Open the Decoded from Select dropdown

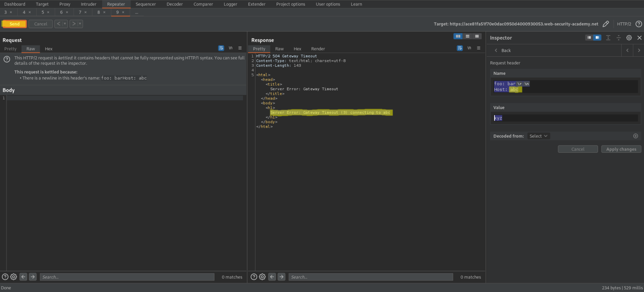tap(539, 136)
